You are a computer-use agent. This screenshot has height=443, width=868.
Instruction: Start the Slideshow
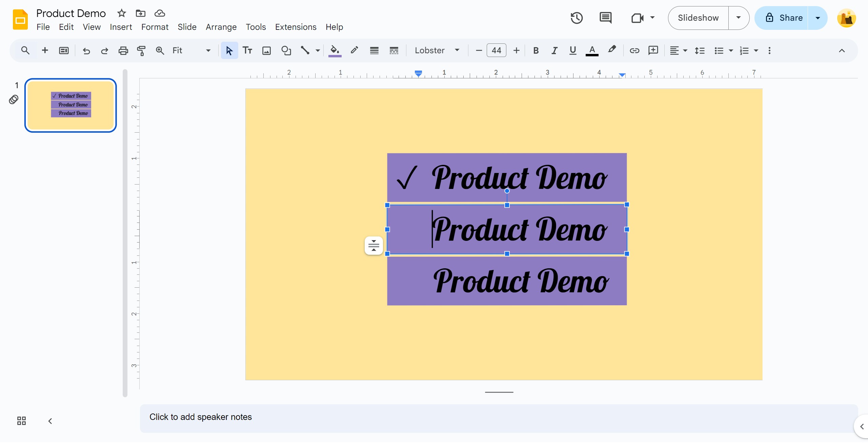[x=698, y=18]
